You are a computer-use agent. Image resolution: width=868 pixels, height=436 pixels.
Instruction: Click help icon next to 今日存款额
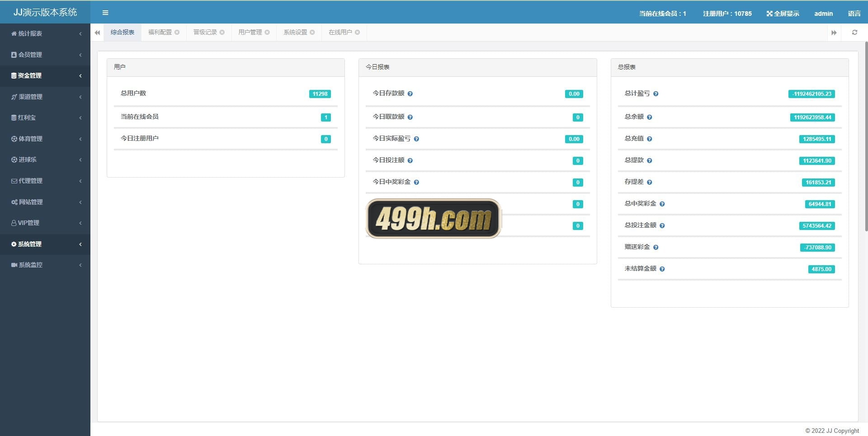[x=410, y=94]
